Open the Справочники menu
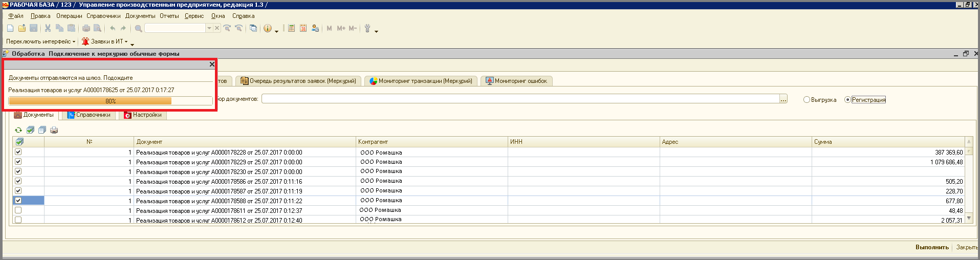Viewport: 980px width, 260px height. [103, 16]
